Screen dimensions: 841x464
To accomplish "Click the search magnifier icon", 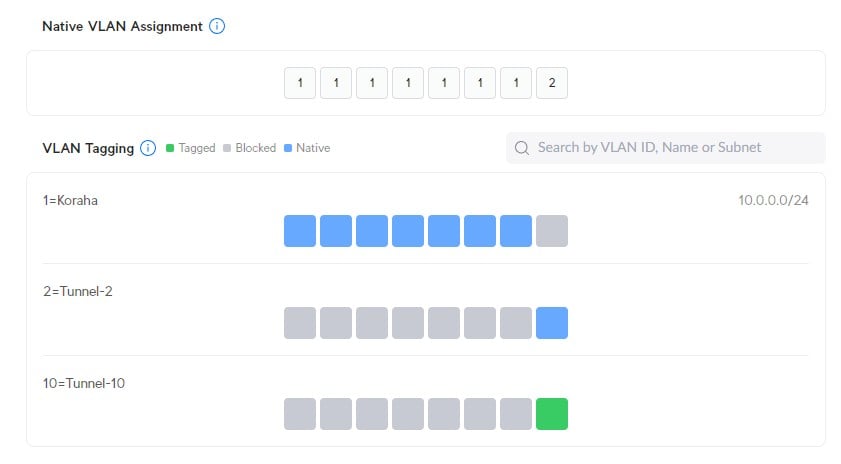I will coord(522,148).
